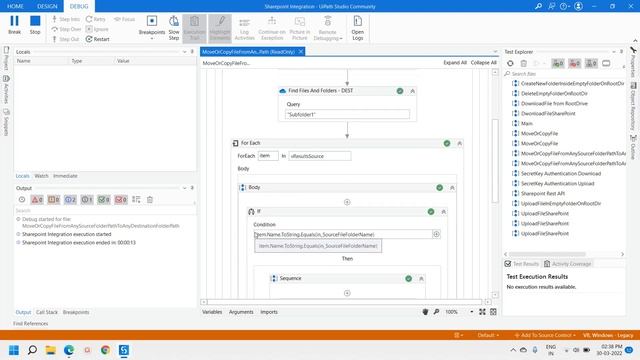
Task: Toggle Log Activities option
Action: [x=244, y=28]
